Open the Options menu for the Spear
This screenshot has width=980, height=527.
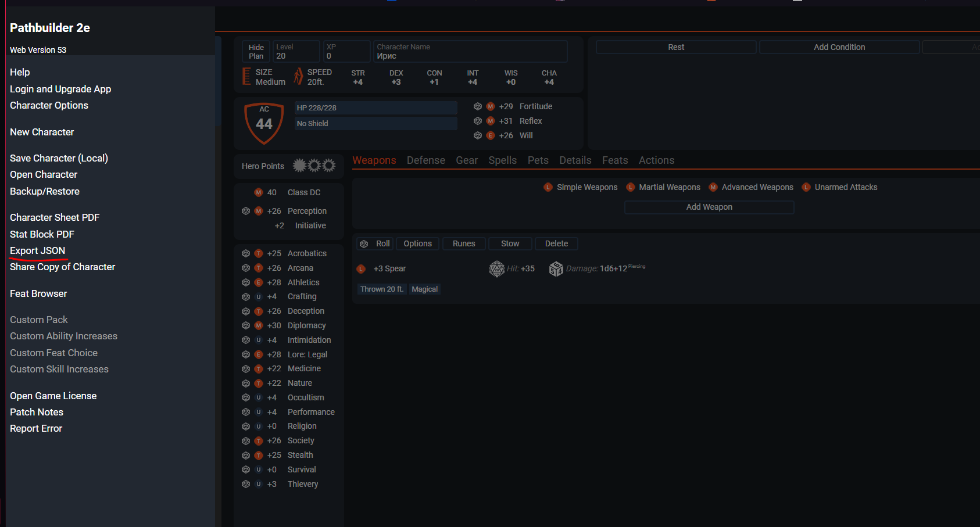tap(417, 243)
